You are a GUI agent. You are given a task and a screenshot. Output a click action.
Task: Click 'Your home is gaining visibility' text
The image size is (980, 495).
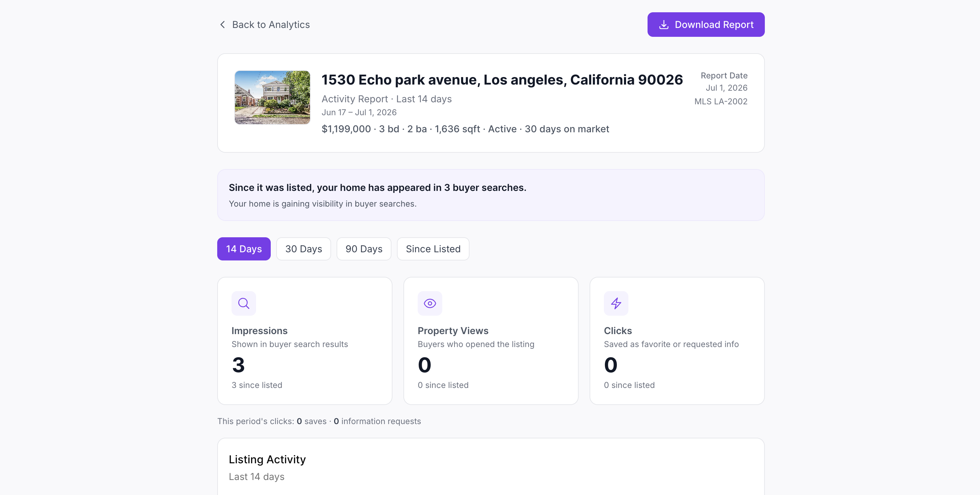click(x=323, y=204)
